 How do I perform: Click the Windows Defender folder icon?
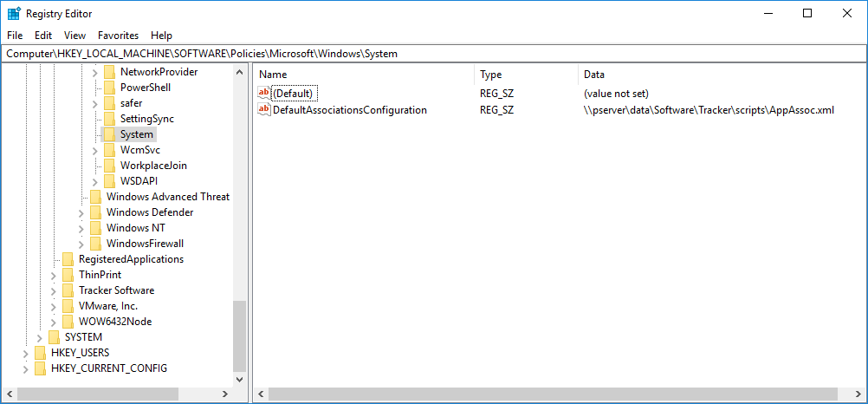[x=95, y=212]
